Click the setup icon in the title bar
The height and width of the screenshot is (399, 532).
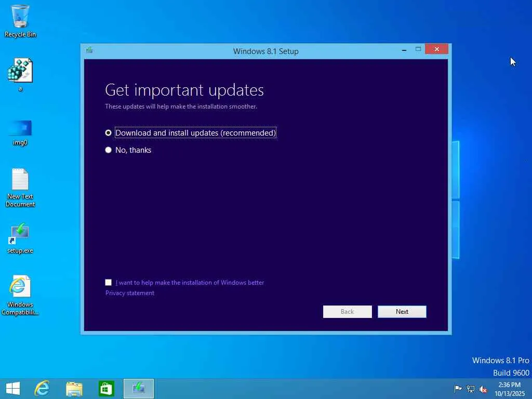(89, 50)
